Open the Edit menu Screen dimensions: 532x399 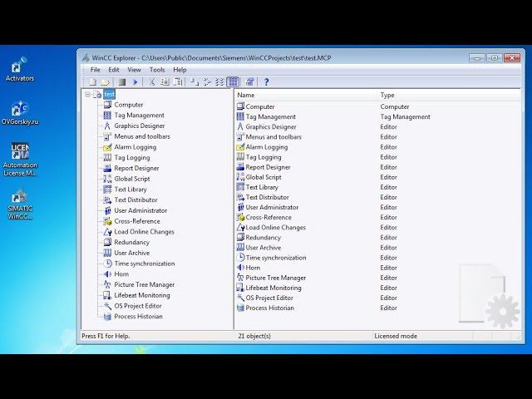click(x=114, y=70)
